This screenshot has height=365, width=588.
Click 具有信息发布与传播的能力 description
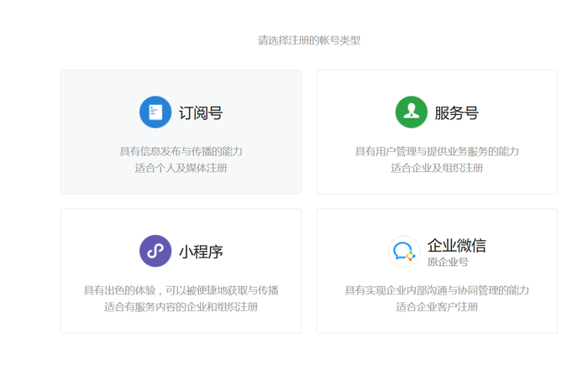(181, 151)
